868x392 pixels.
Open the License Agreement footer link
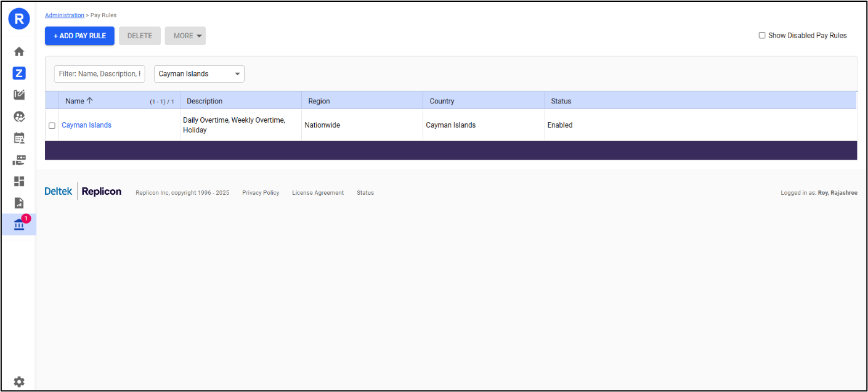[x=318, y=193]
